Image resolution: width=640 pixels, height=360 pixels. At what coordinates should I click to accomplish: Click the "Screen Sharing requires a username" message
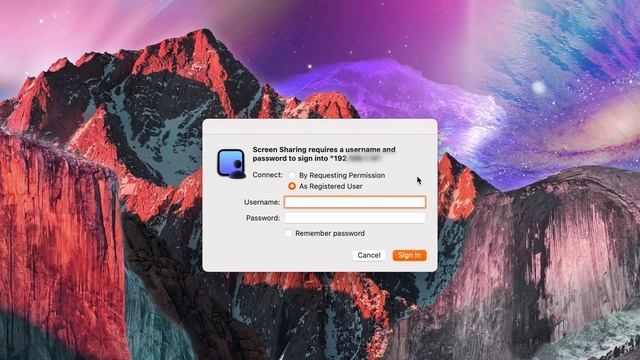point(324,154)
